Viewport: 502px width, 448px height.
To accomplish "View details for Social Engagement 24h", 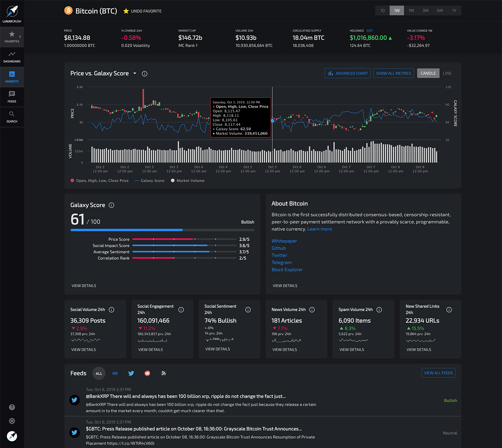I will point(151,350).
